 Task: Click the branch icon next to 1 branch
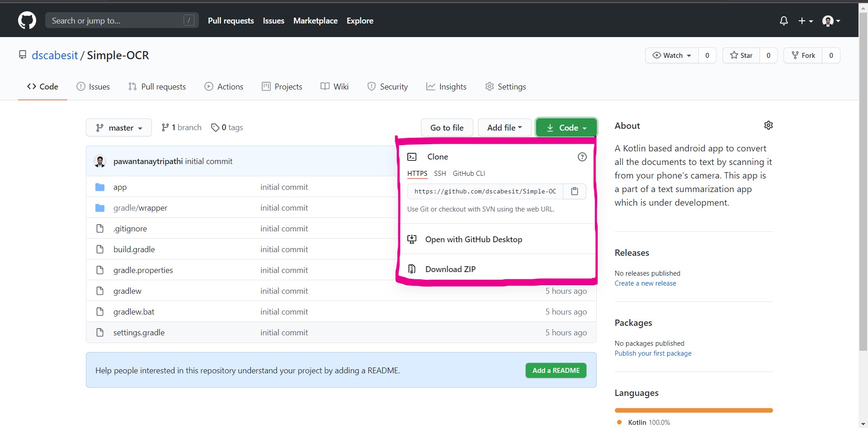point(165,128)
